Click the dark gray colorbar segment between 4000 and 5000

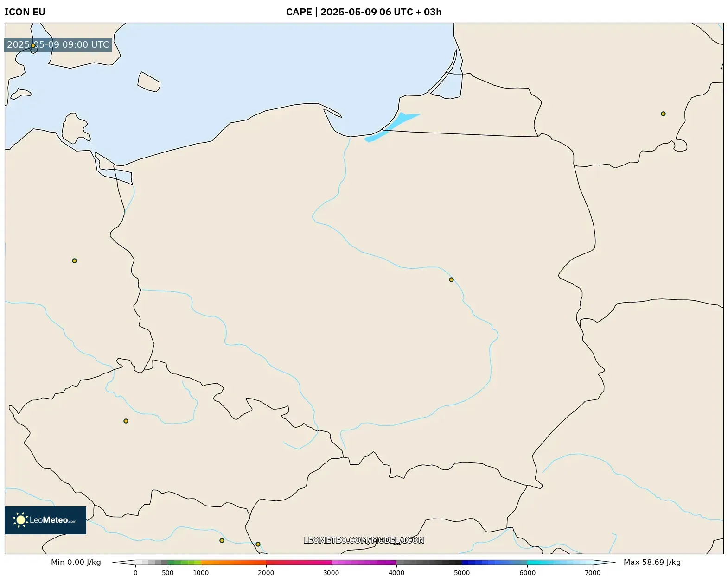tap(429, 563)
